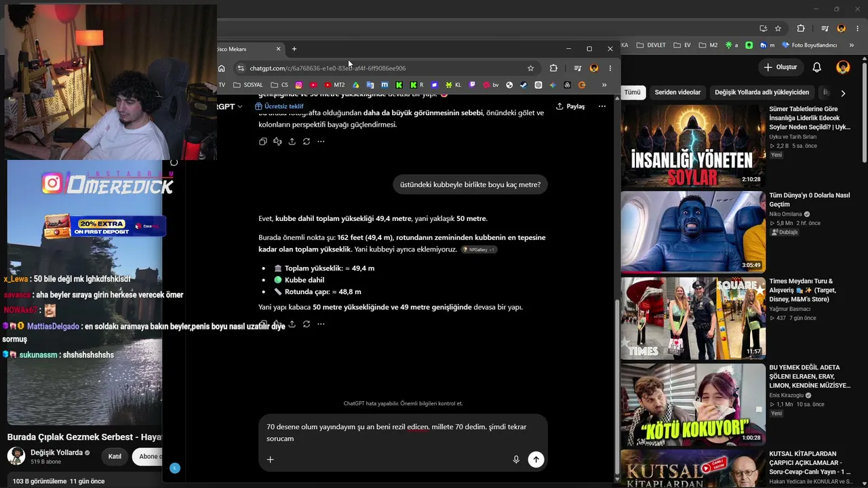Open the İnsanlığı Yöneten Soylar video thumbnail
The image size is (868, 488).
(x=692, y=146)
